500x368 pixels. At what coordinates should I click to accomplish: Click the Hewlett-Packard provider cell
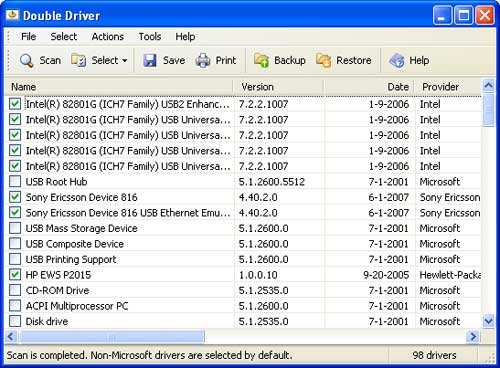(450, 275)
